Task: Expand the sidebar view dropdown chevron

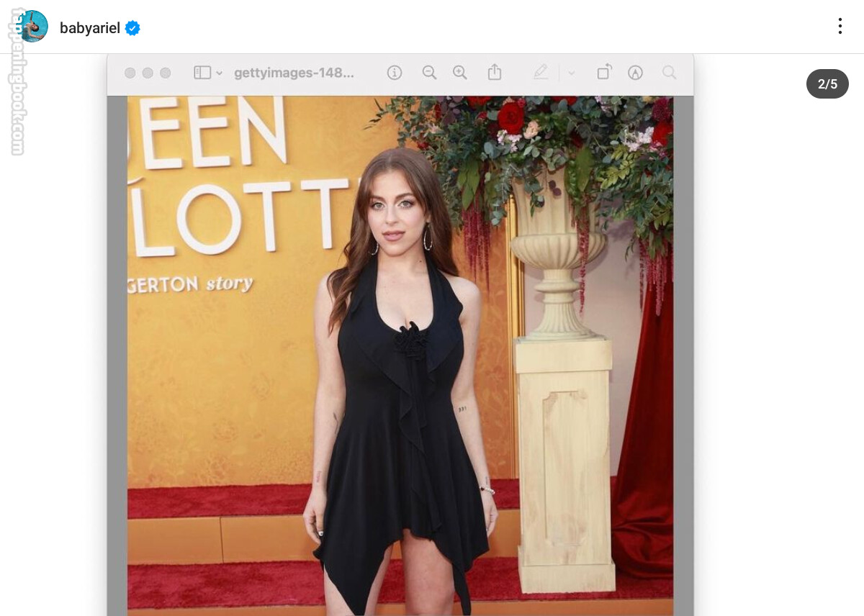Action: point(220,73)
